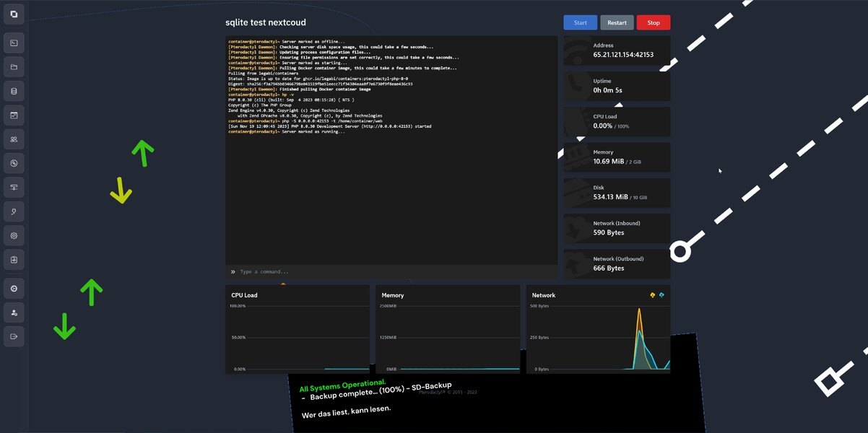Click the "Memory" chart title
This screenshot has height=433, width=868.
393,295
